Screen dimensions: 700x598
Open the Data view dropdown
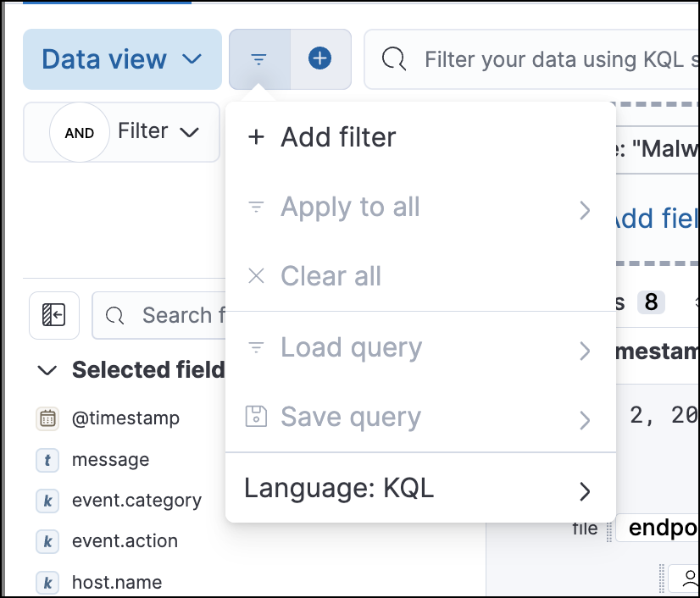(x=121, y=59)
